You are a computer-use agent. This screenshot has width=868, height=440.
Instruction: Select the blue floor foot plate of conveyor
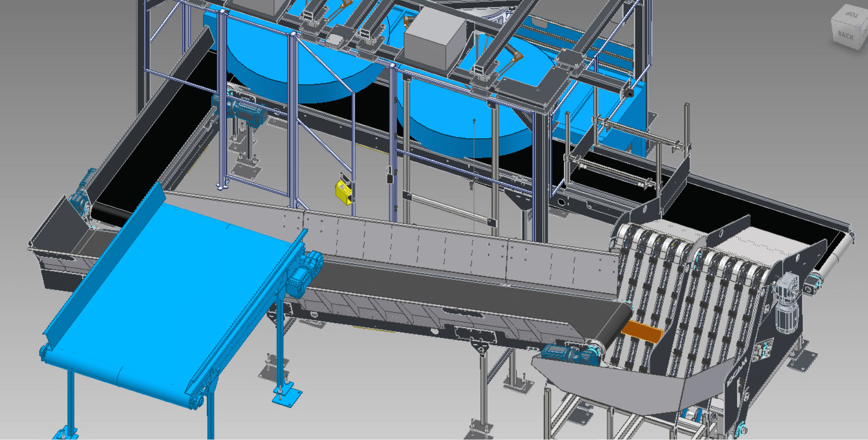pyautogui.click(x=288, y=396)
